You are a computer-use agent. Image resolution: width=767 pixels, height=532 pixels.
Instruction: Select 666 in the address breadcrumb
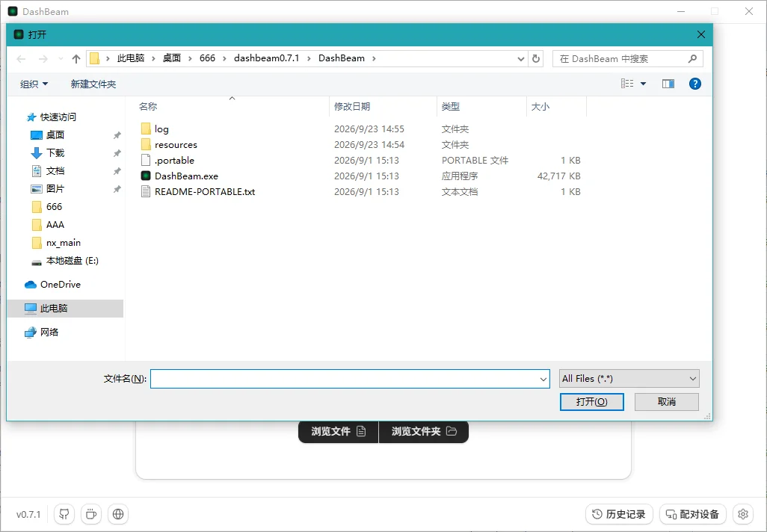(x=207, y=58)
